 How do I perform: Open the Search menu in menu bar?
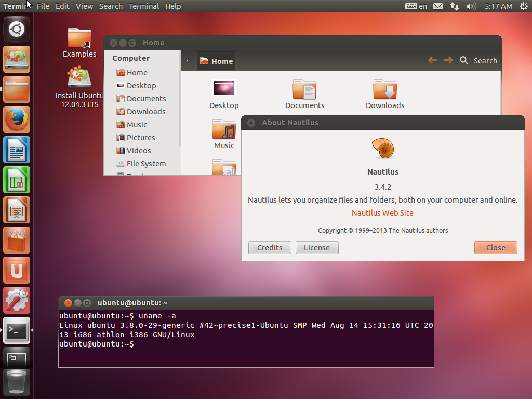111,6
